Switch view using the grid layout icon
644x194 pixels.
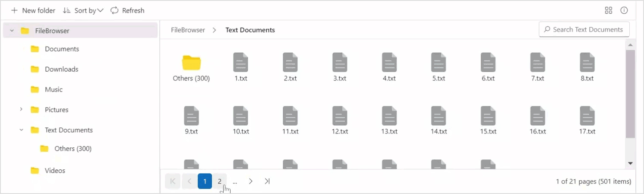[609, 10]
